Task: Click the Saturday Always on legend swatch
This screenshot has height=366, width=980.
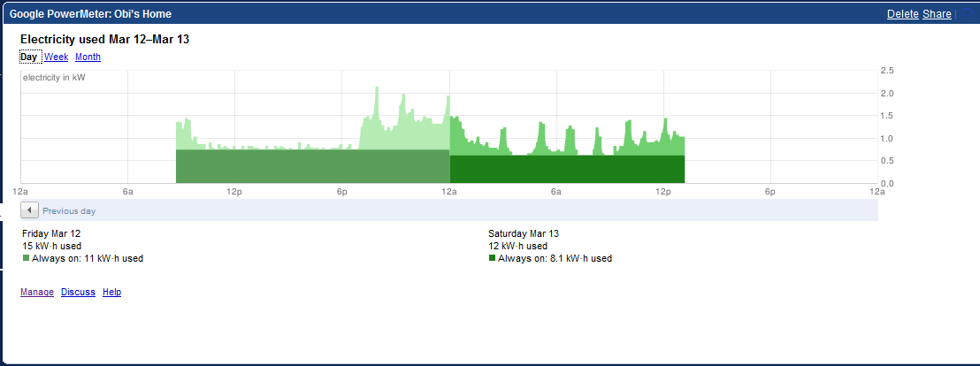Action: click(492, 258)
